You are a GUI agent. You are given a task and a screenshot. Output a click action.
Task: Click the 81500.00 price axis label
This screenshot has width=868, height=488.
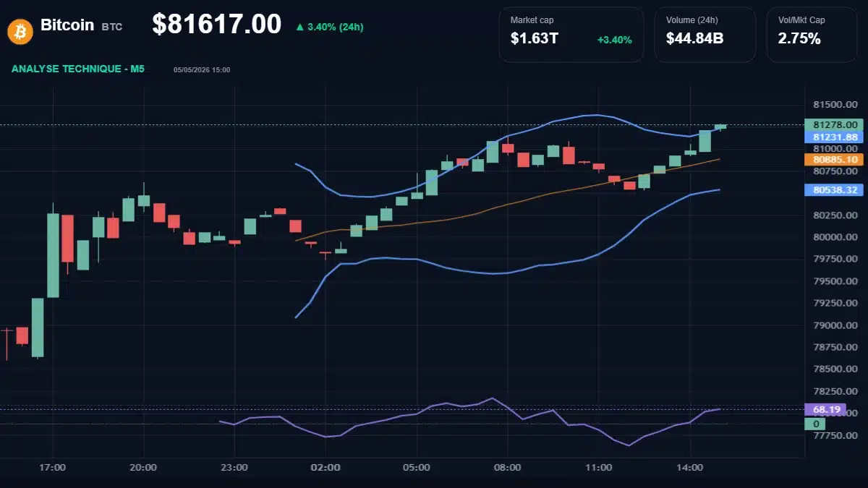[x=835, y=105]
